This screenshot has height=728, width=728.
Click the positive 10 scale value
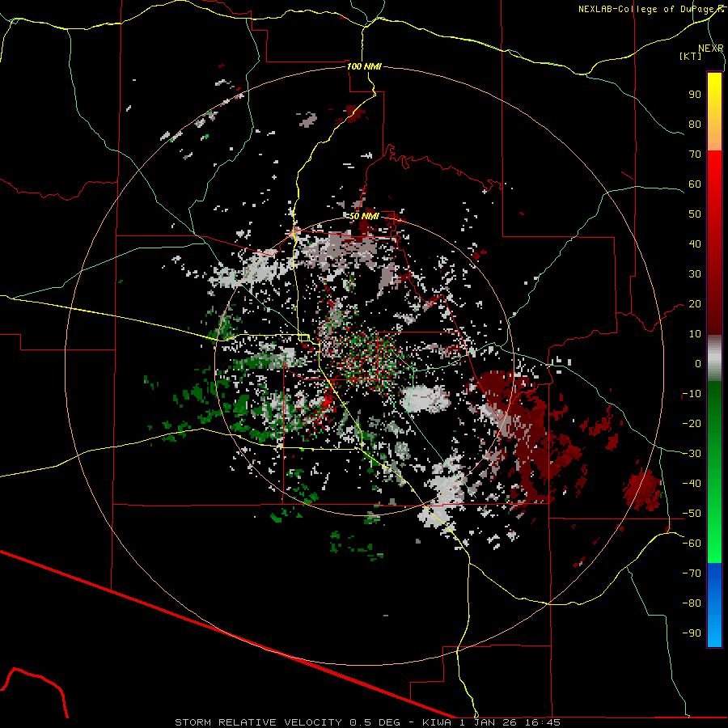[x=695, y=334]
